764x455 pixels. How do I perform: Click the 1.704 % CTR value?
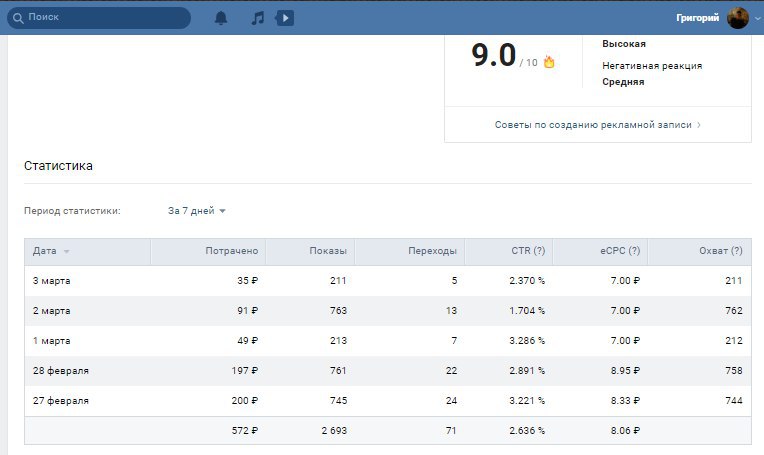click(527, 311)
